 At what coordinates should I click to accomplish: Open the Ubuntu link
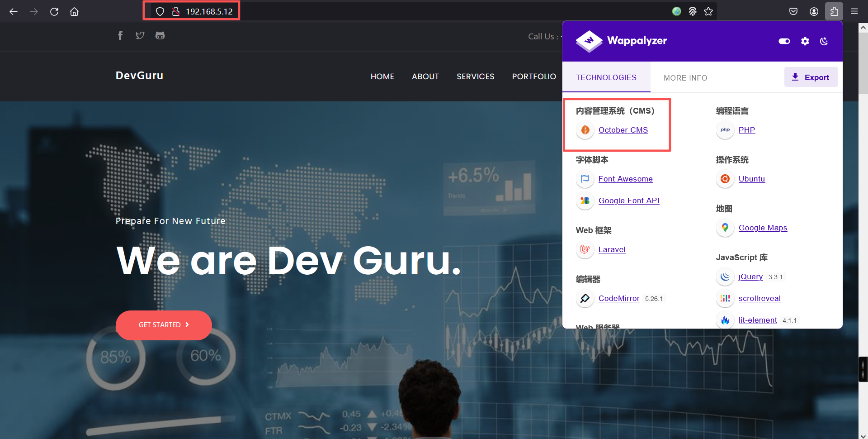(x=752, y=179)
